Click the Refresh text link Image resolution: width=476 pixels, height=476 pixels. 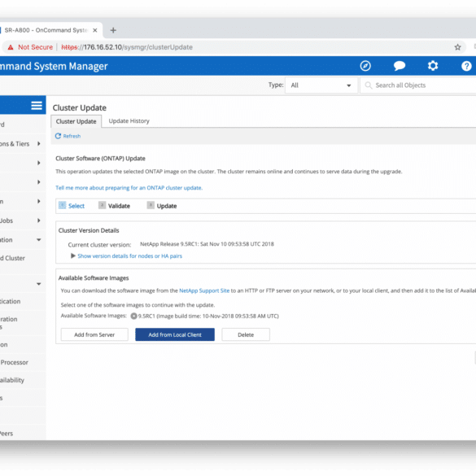(x=72, y=136)
